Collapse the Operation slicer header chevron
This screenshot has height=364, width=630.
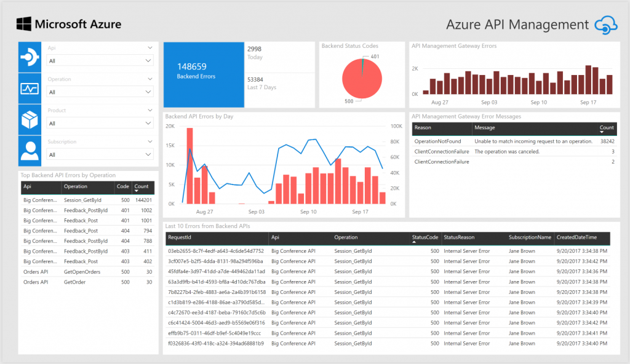click(150, 79)
